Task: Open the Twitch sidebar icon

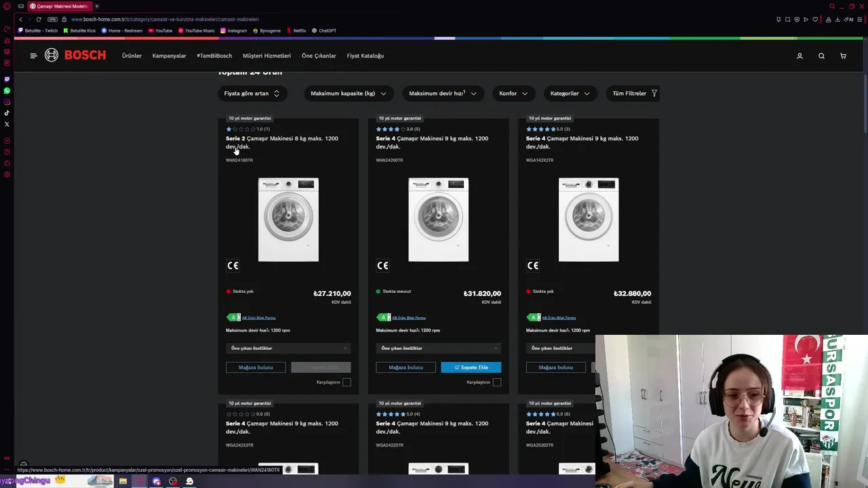Action: coord(7,79)
